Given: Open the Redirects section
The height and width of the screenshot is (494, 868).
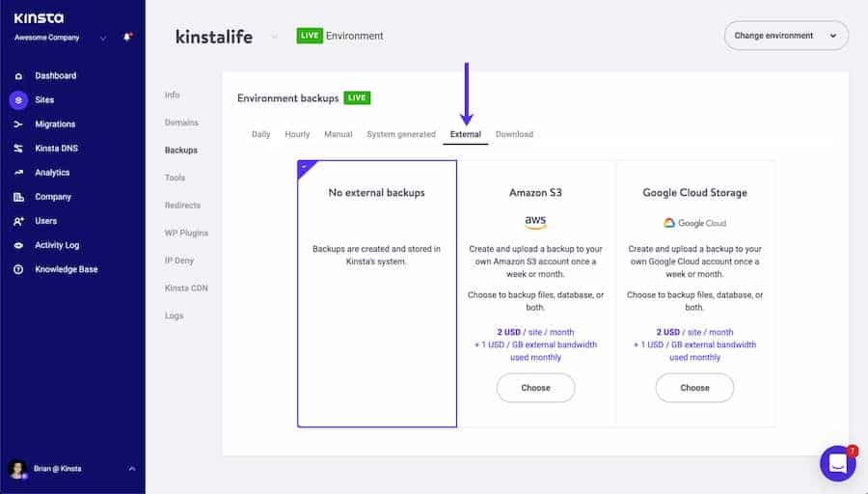Looking at the screenshot, I should [x=182, y=205].
